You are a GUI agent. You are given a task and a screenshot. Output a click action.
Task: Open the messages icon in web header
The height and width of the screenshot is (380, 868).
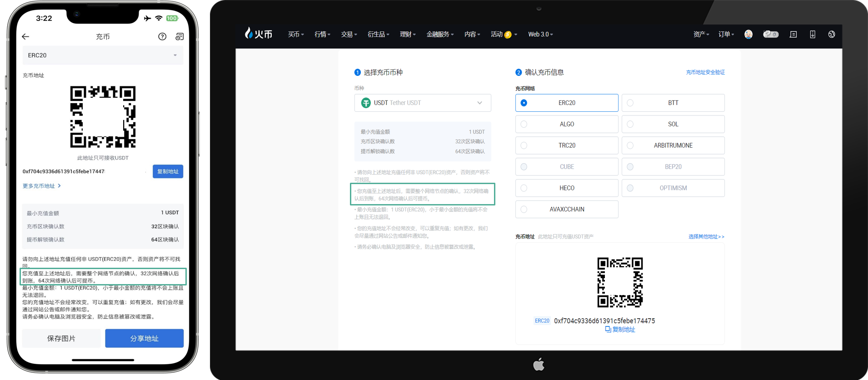point(793,34)
